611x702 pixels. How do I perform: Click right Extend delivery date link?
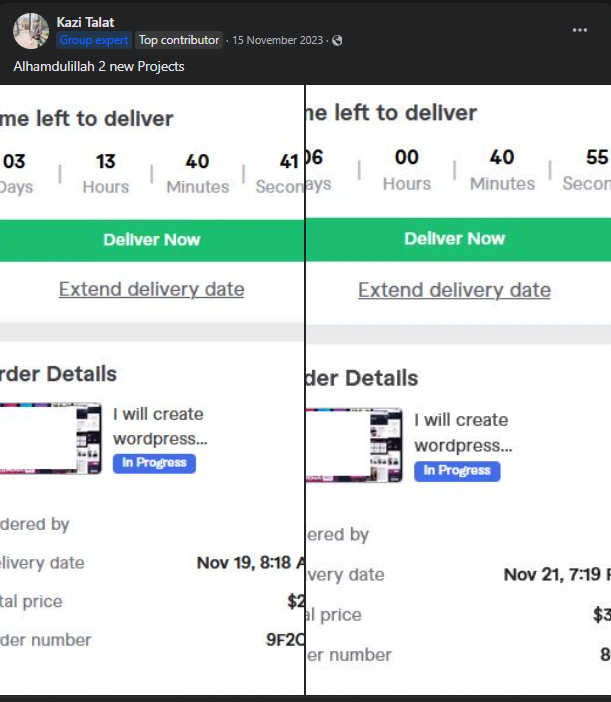[454, 290]
